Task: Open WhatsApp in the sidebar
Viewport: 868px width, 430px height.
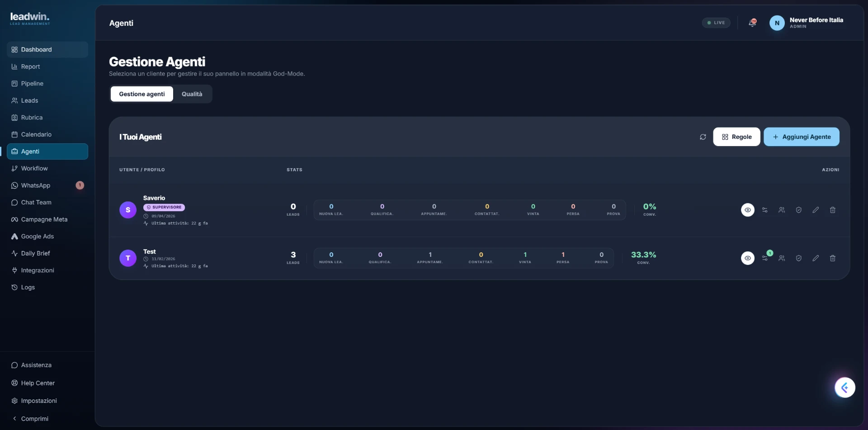Action: [47, 185]
